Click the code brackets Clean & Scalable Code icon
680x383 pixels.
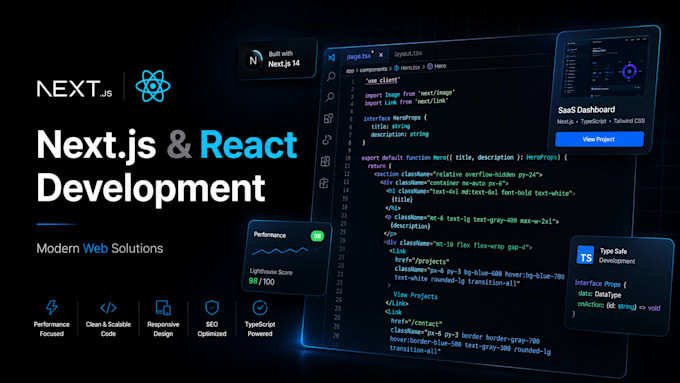[x=108, y=308]
